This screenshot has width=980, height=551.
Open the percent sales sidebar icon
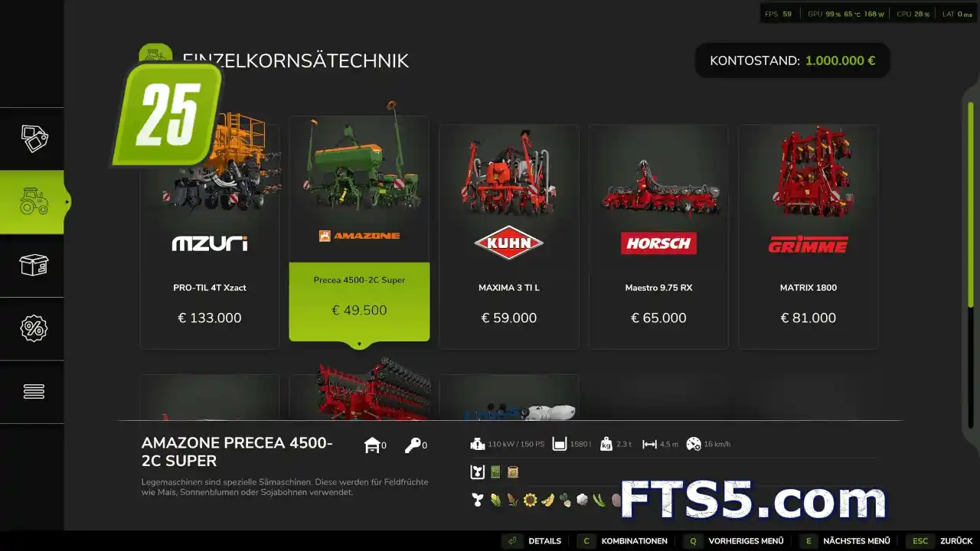[34, 328]
